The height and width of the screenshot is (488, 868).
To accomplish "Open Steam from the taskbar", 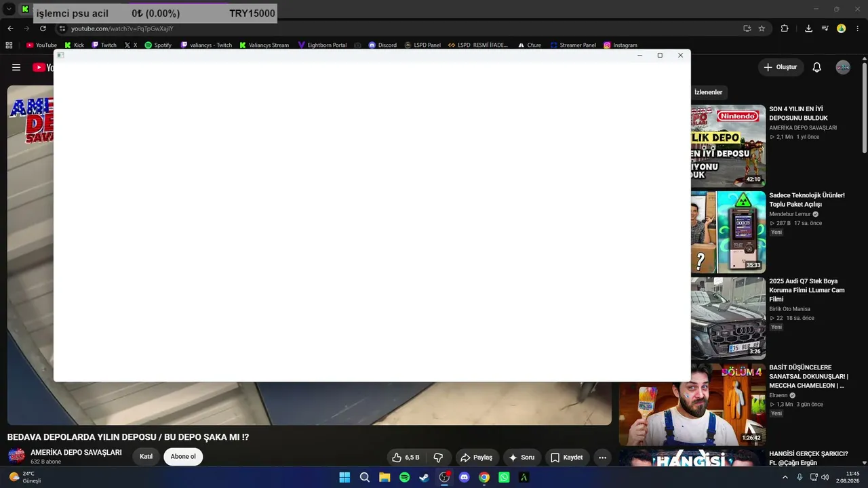I will point(424,477).
